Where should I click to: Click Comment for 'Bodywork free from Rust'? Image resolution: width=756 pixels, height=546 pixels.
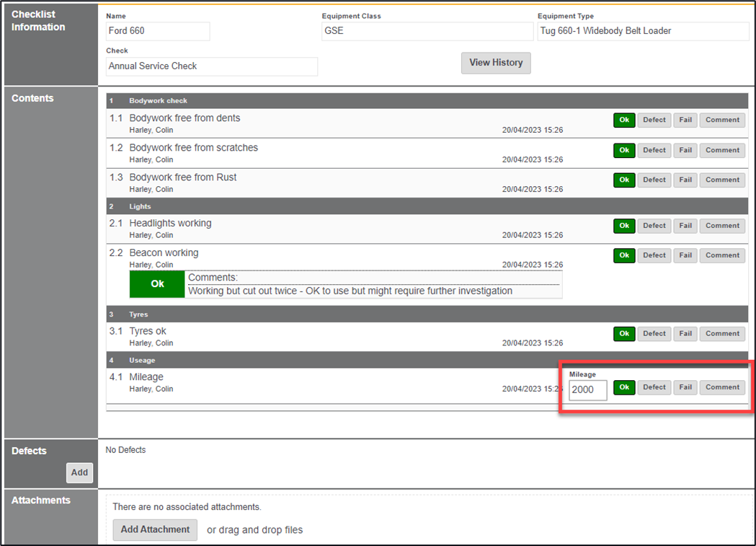click(x=722, y=180)
